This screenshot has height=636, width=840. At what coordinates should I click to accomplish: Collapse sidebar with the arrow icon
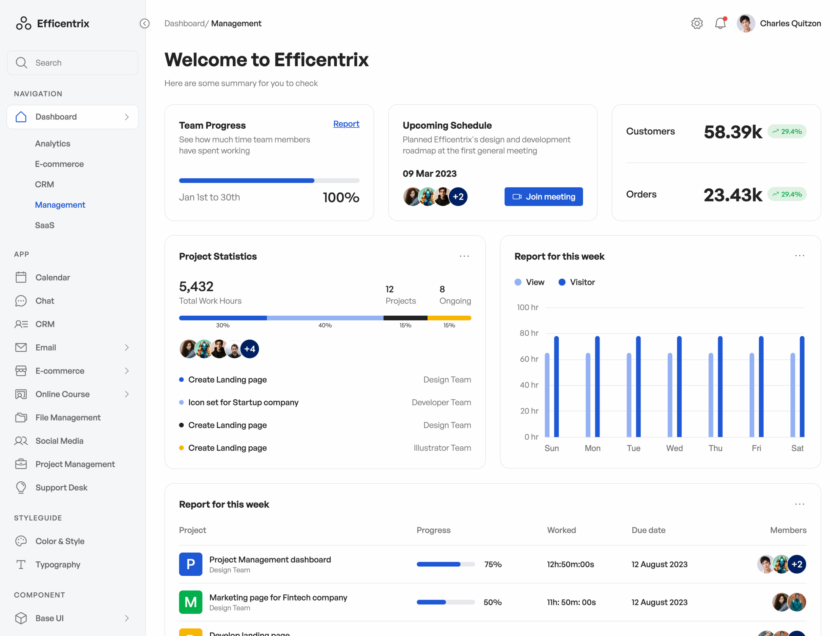[x=145, y=24]
